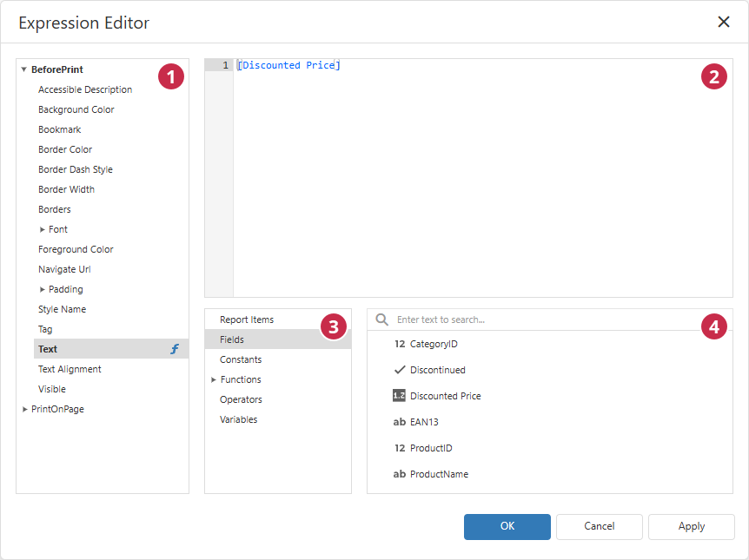The image size is (749, 560).
Task: Click the BeforePrint event label
Action: [57, 69]
